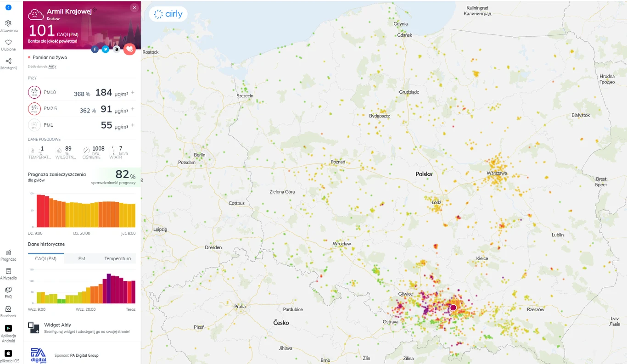Click the Widget Airly icon
The image size is (627, 364).
[34, 328]
